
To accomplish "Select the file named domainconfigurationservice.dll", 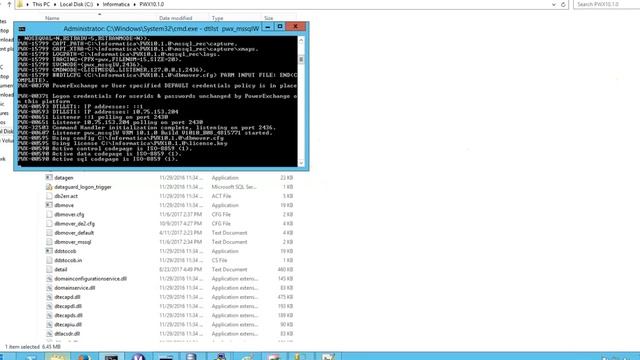I will click(90, 279).
